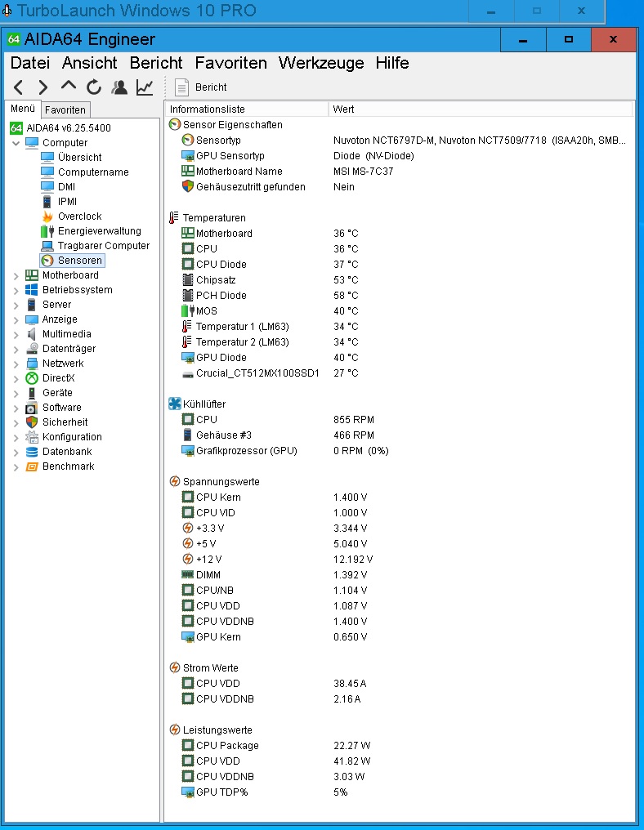Expand the Betriebssystem tree node
The width and height of the screenshot is (644, 830).
coord(16,290)
